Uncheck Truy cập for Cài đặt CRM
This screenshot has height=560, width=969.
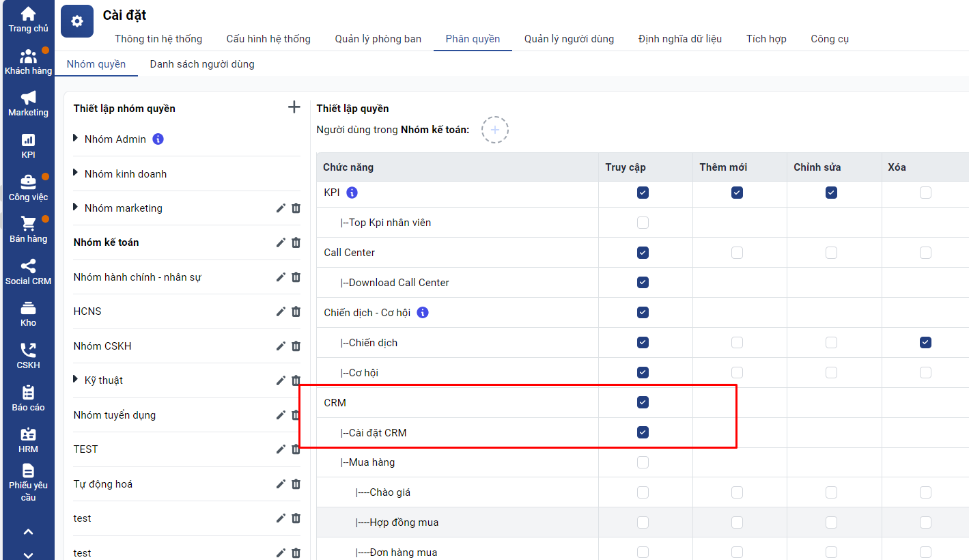pyautogui.click(x=643, y=432)
